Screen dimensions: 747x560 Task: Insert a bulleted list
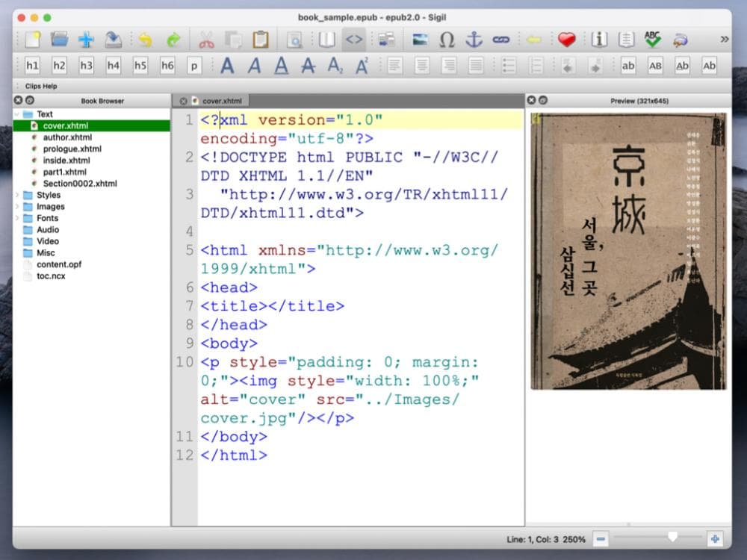(509, 66)
